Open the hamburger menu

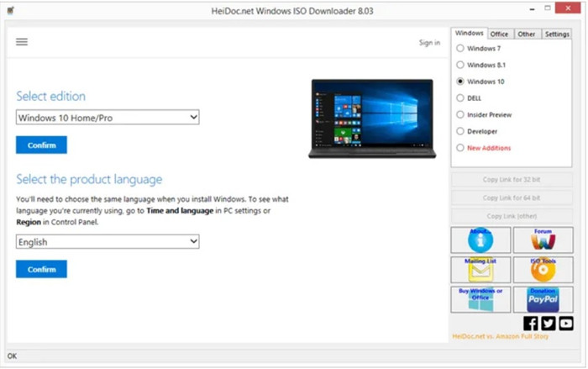tap(22, 42)
